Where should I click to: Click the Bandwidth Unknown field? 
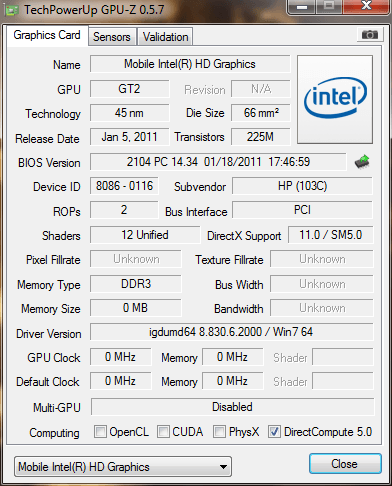[x=322, y=308]
